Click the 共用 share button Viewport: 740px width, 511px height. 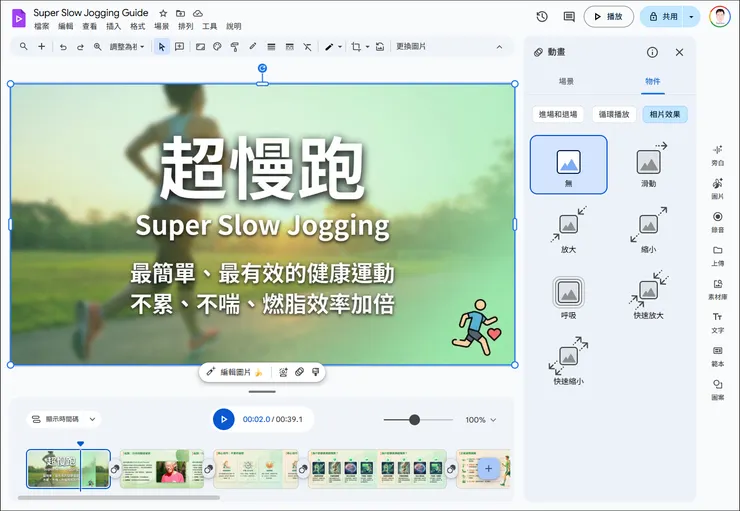click(663, 17)
